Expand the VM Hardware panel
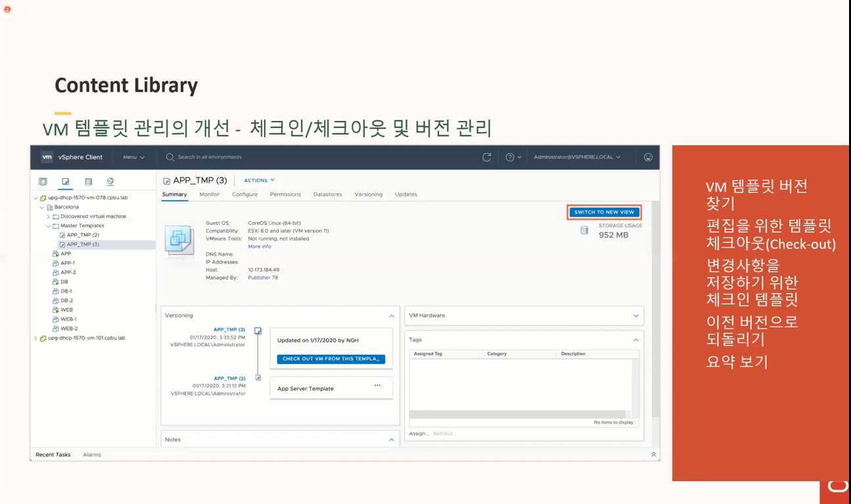This screenshot has height=504, width=851. 635,316
